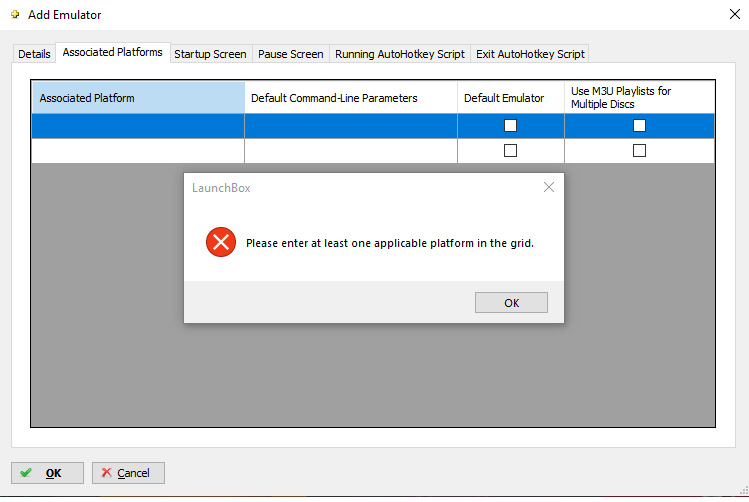Open the Startup Screen tab
Viewport: 749px width, 502px height.
point(210,54)
